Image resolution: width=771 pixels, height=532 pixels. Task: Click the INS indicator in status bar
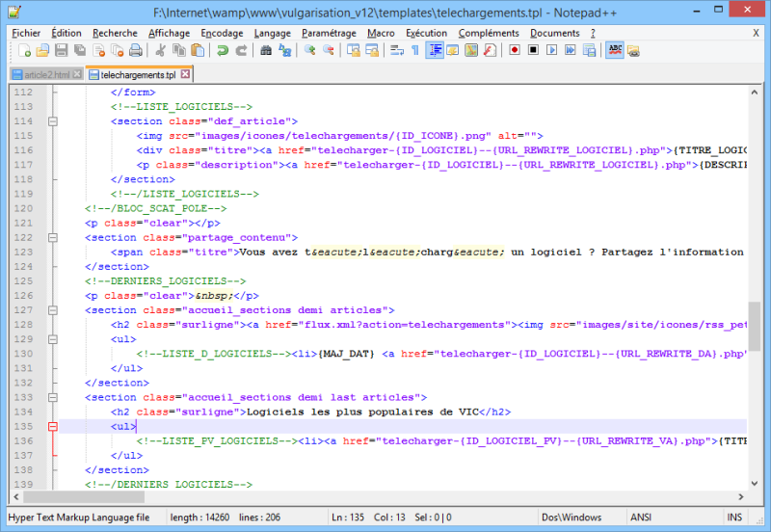coord(734,518)
